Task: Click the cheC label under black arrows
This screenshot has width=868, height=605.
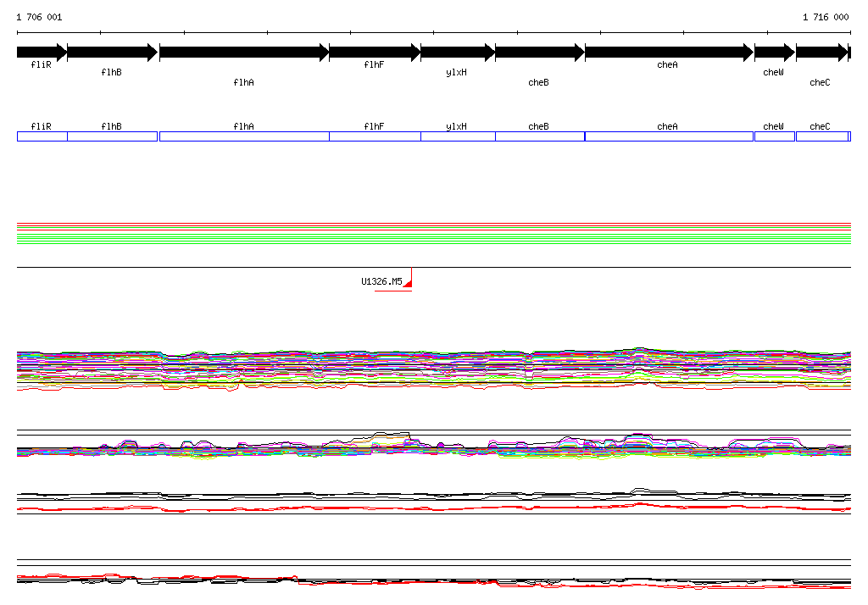Action: 820,82
